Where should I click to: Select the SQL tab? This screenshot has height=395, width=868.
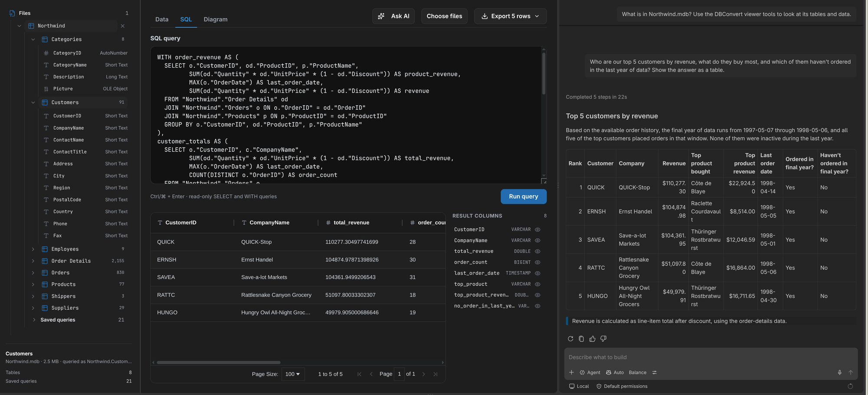(186, 20)
